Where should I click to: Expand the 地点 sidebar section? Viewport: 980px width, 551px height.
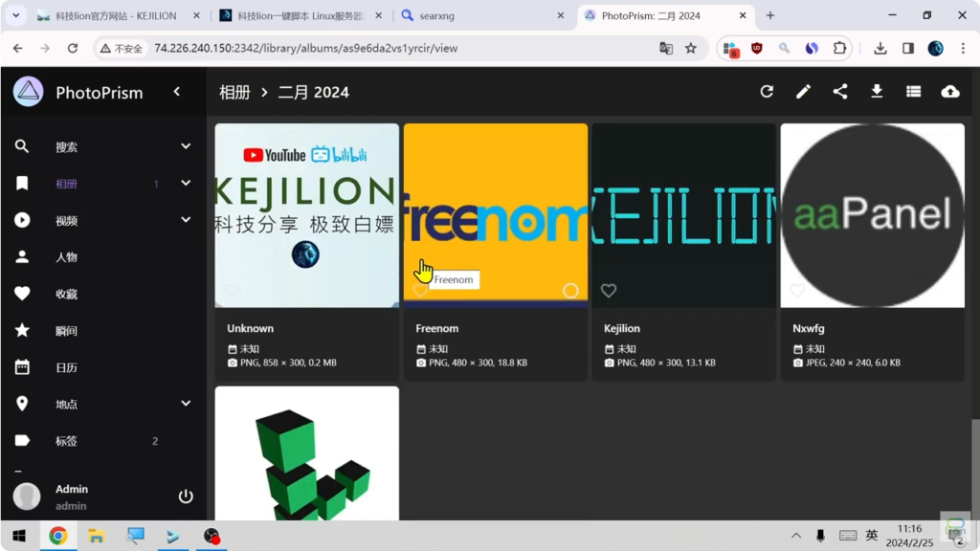186,404
